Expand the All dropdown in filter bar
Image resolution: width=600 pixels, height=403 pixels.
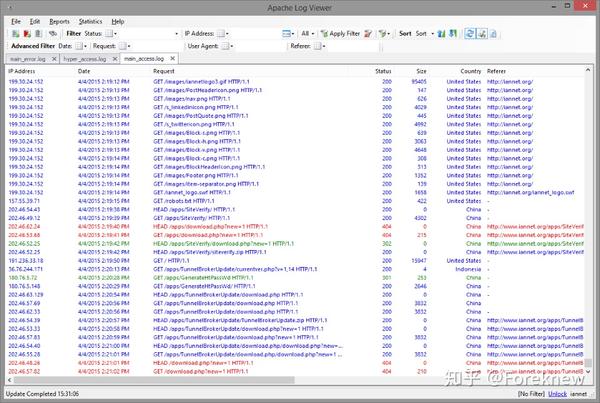307,34
